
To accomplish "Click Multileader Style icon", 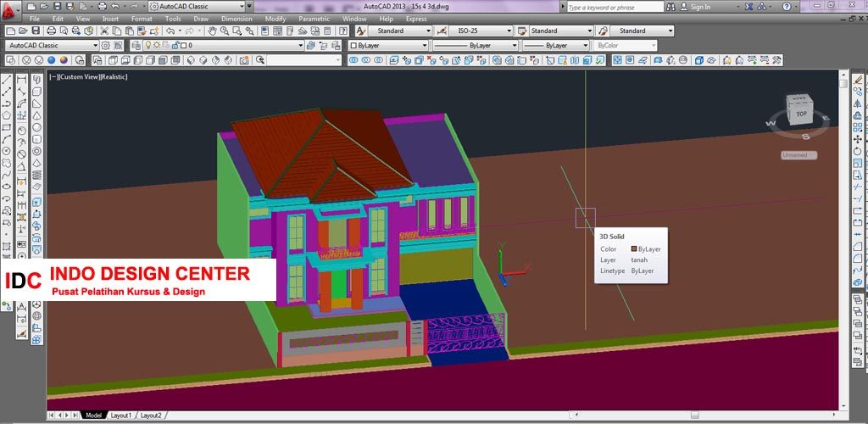I will pos(603,31).
